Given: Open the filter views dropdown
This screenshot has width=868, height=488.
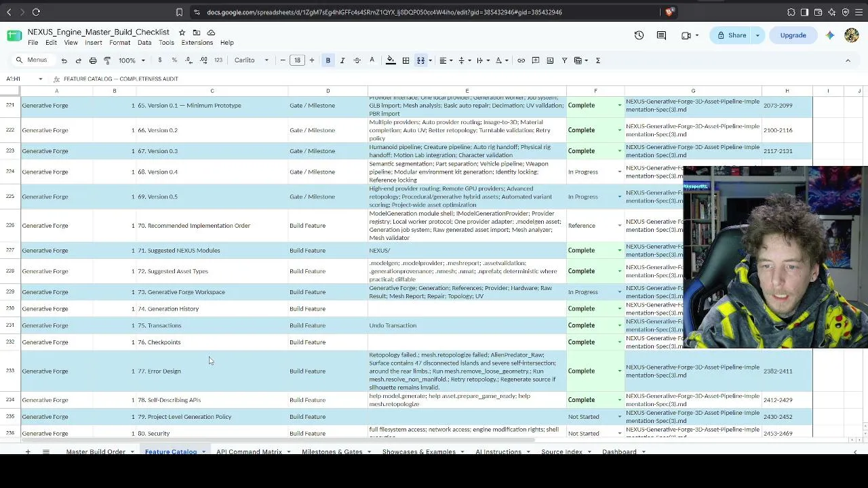Looking at the screenshot, I should click(x=580, y=60).
